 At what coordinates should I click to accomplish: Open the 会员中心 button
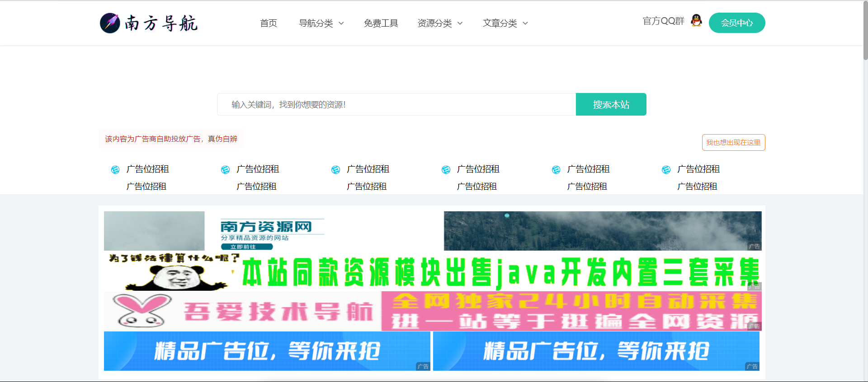[x=737, y=23]
